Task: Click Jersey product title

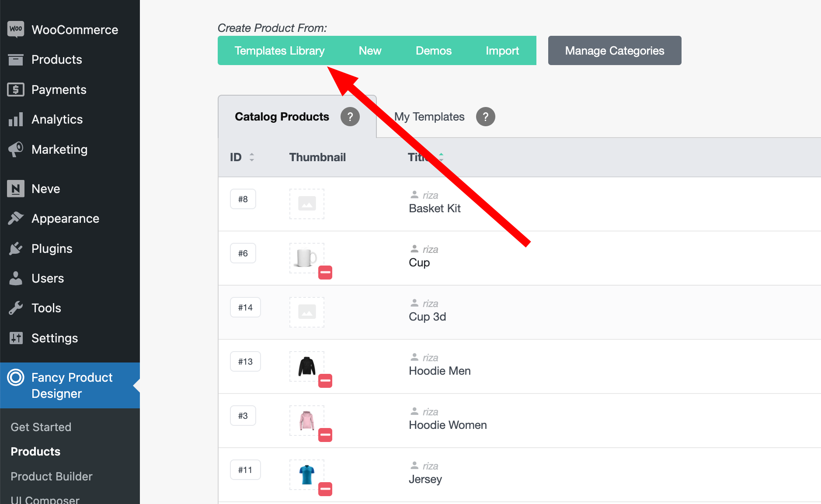Action: coord(425,480)
